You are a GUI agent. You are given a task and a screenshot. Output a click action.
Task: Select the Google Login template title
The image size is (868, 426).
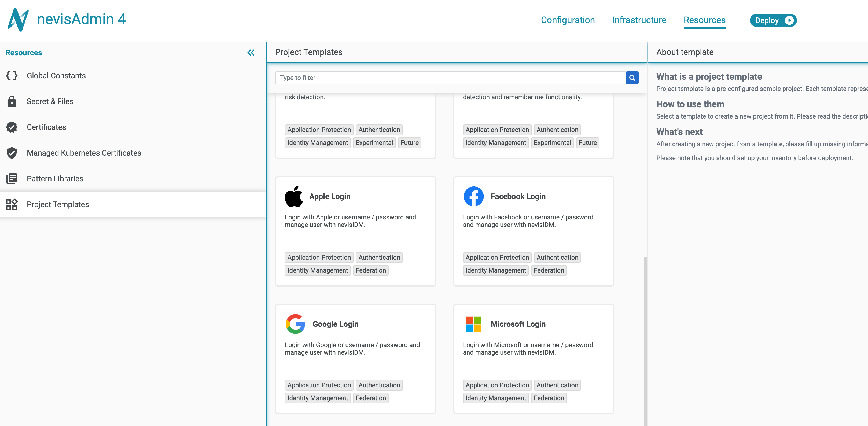point(335,324)
